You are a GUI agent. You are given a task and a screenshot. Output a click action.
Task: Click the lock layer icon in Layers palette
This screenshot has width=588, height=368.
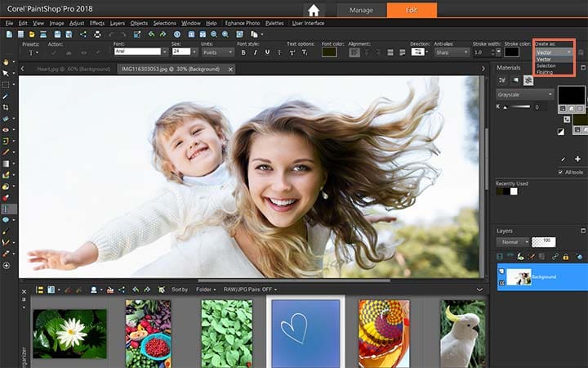[x=565, y=257]
